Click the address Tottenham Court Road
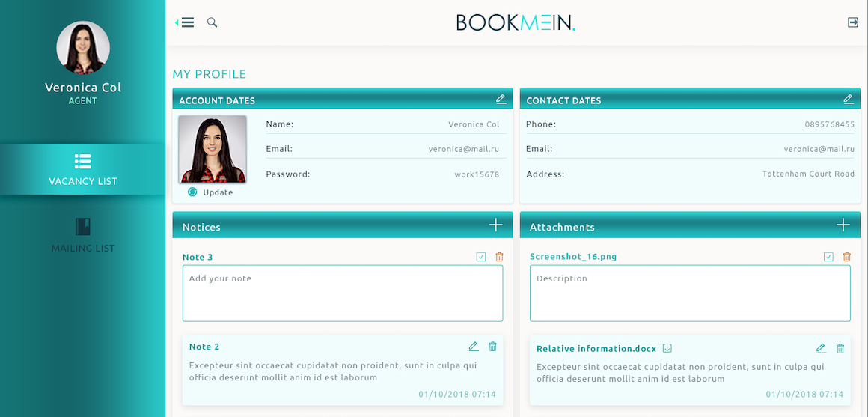Viewport: 868px width, 417px height. click(x=808, y=174)
